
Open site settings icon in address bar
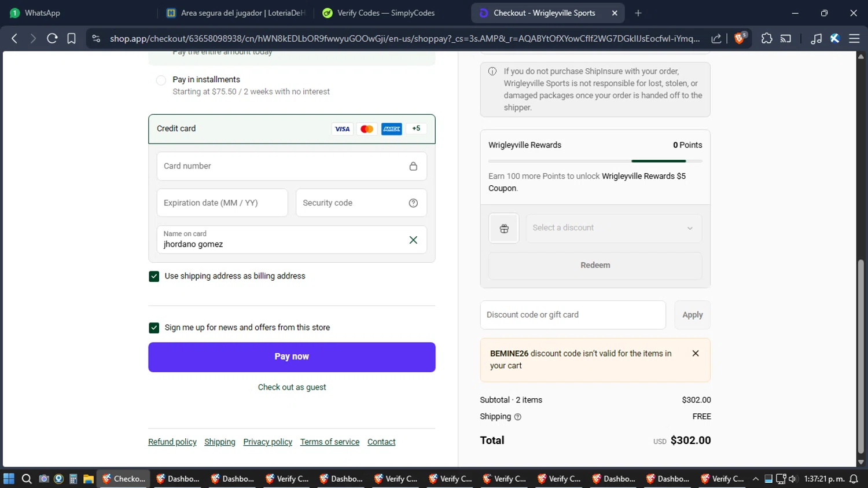(97, 38)
